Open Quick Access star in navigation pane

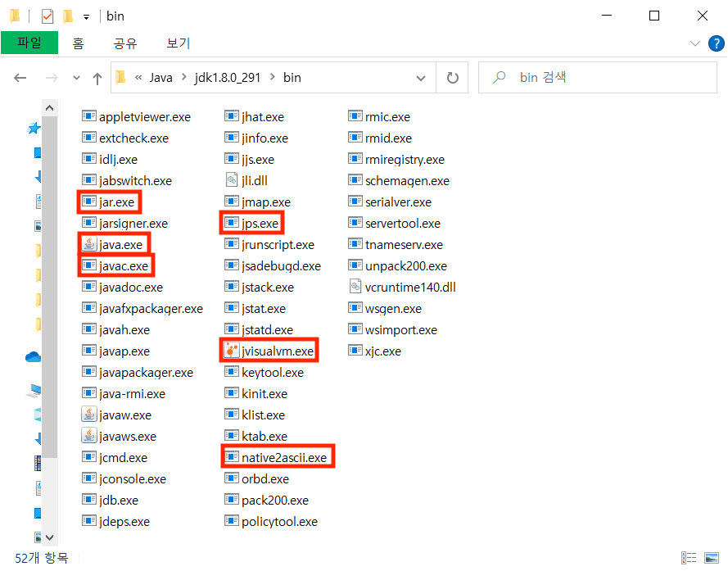click(34, 129)
